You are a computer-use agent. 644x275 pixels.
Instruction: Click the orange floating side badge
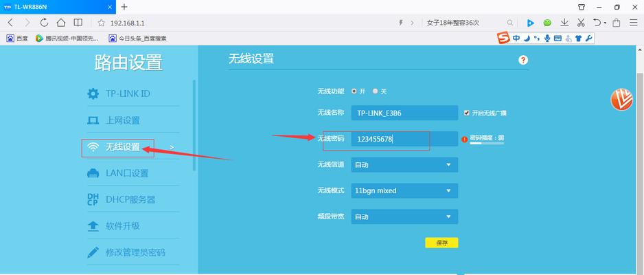[621, 100]
